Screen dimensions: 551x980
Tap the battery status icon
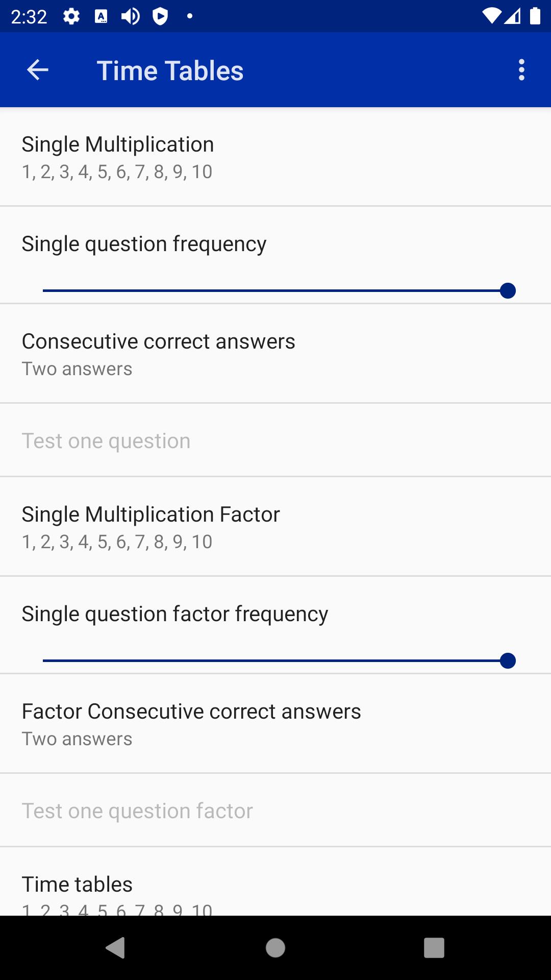pos(535,16)
